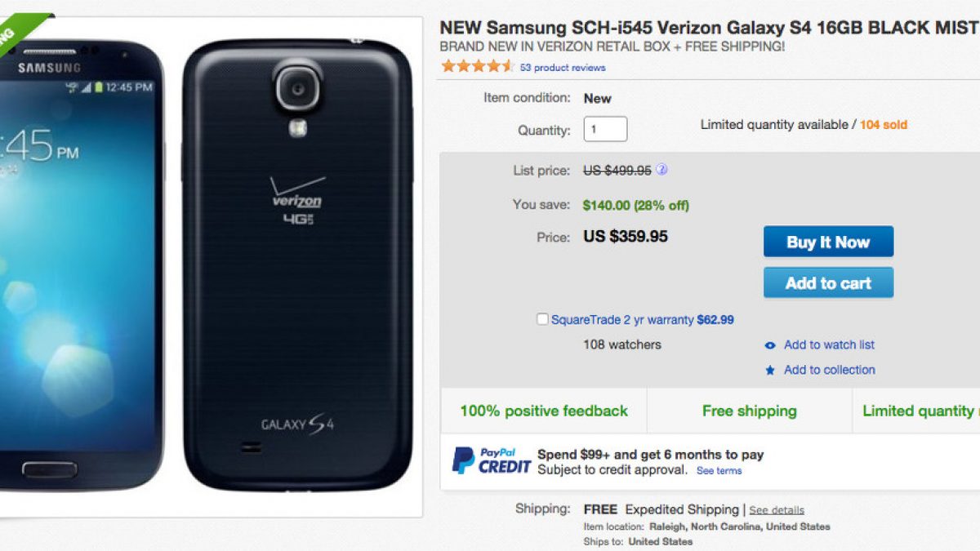980x551 pixels.
Task: Open the 53 product reviews link
Action: point(563,68)
